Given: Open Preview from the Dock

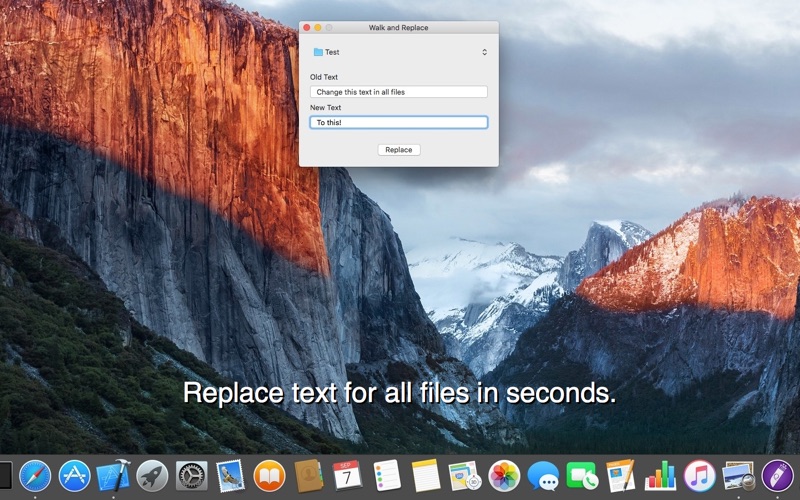Looking at the screenshot, I should [738, 476].
